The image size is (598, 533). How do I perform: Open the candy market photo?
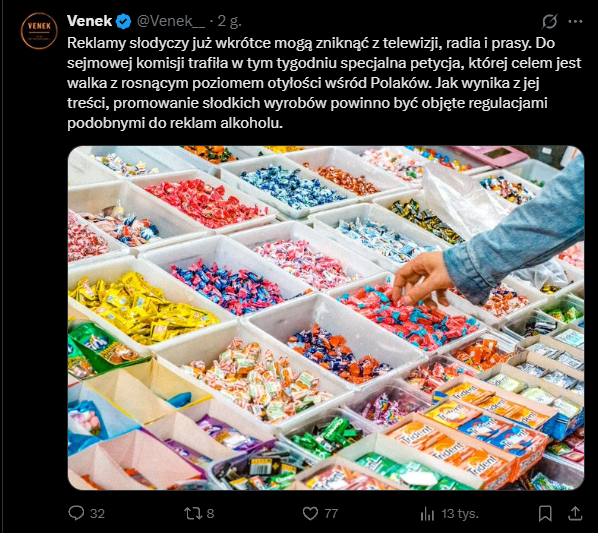(x=326, y=318)
